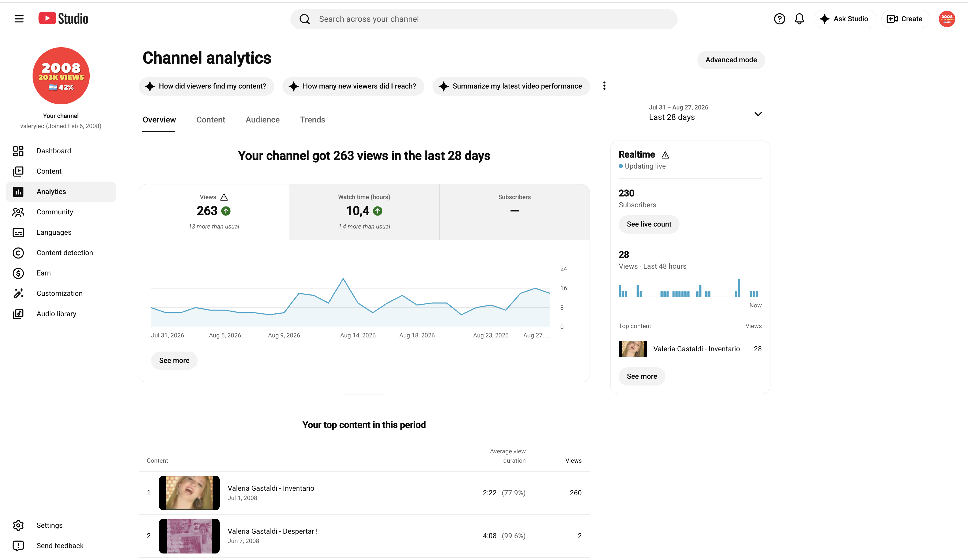Screen dimensions: 968x560
Task: Ask "How many new viewers did I reach?"
Action: (x=353, y=86)
